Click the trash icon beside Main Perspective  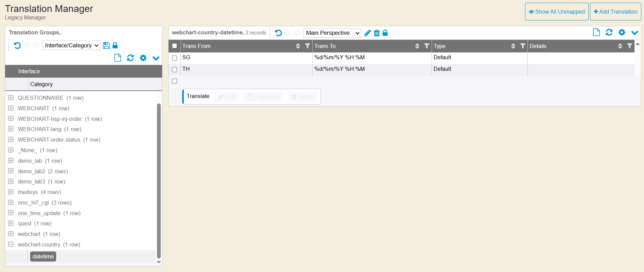click(x=377, y=33)
